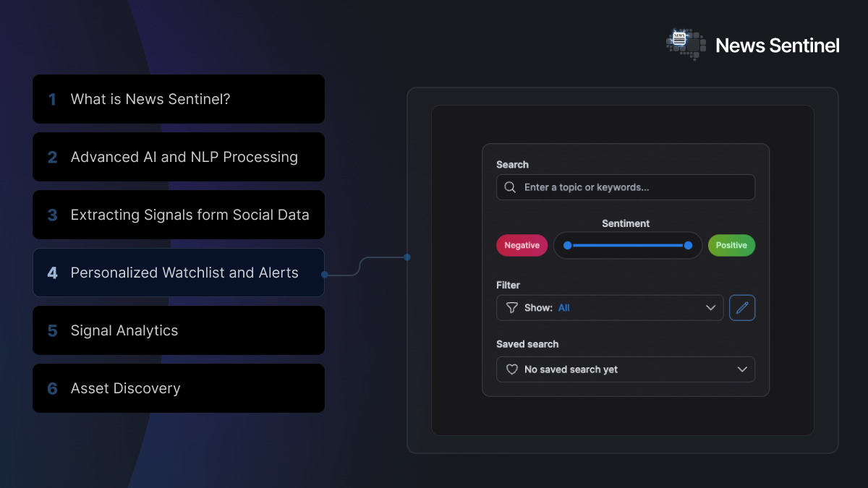
Task: Click the Saved search label
Action: coord(527,344)
